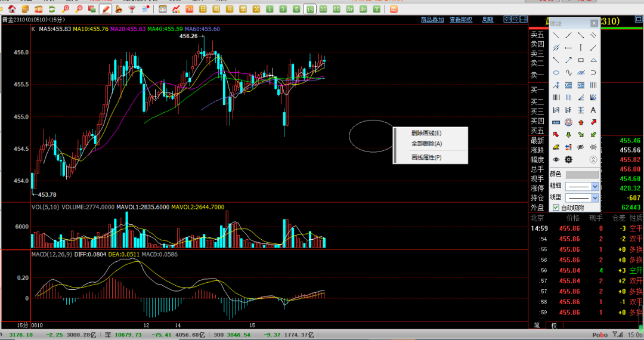
Task: Click the 商品叠加 link
Action: pos(432,19)
